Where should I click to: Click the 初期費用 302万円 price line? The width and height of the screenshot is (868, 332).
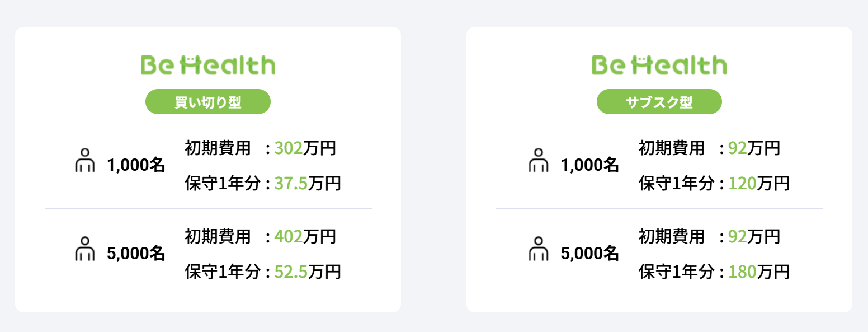(x=260, y=148)
